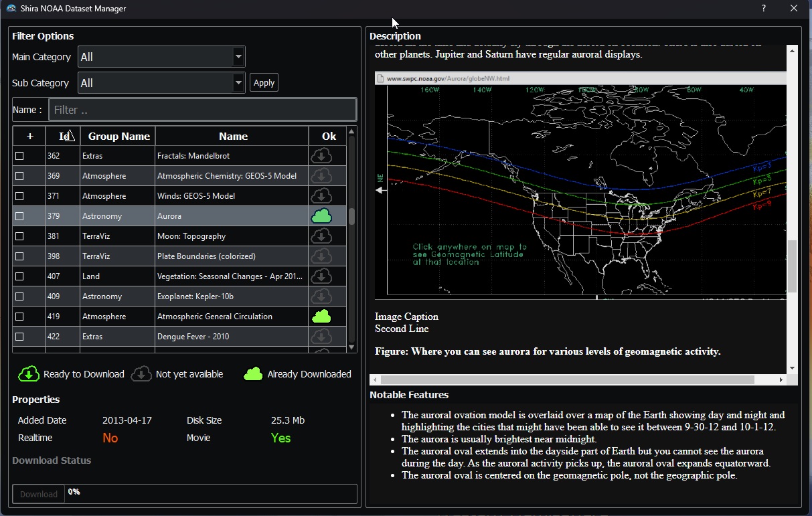
Task: Click the swpc.noaa.gov URL bar in image
Action: point(580,78)
